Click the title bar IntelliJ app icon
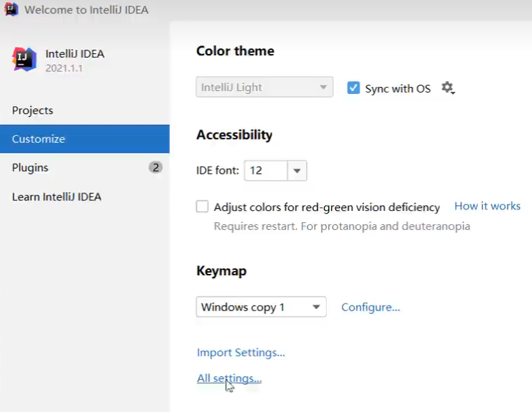The image size is (532, 412). (11, 9)
